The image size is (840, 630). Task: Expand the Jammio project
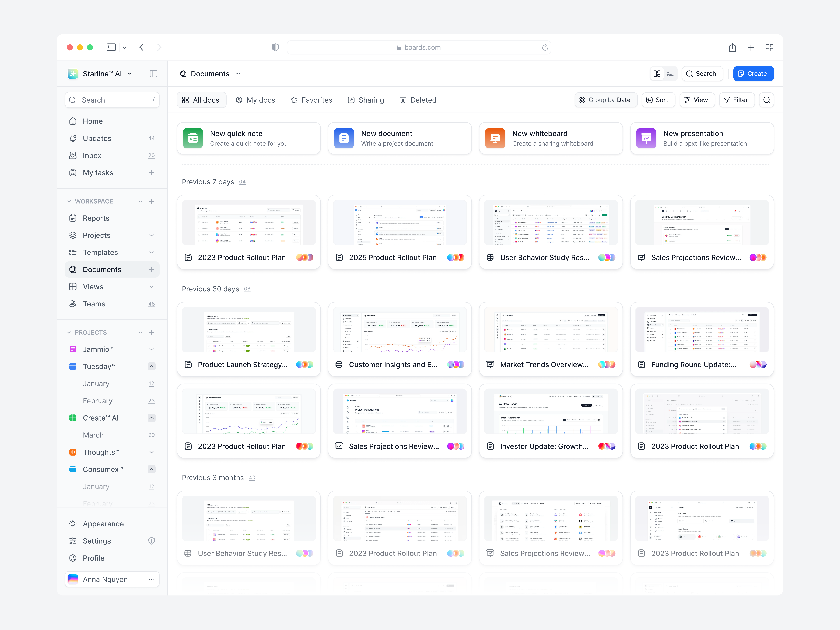[152, 349]
